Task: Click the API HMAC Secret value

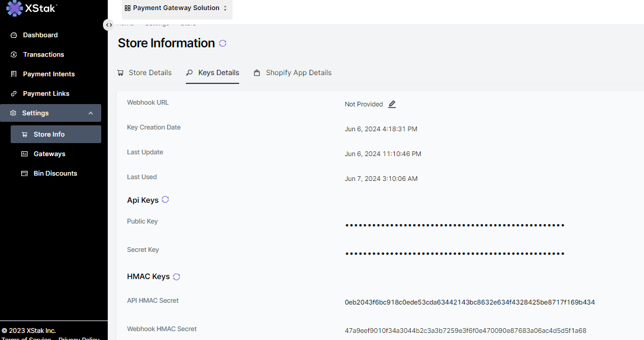Action: pyautogui.click(x=469, y=302)
